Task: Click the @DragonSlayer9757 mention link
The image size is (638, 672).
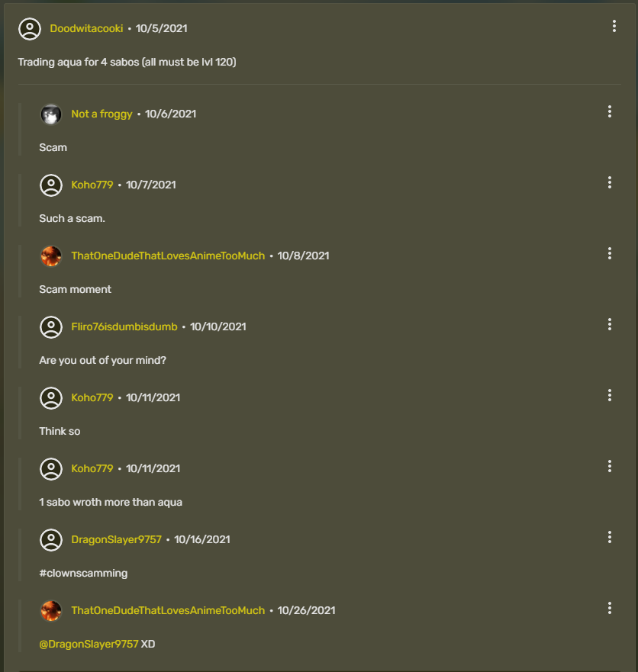Action: pos(89,645)
